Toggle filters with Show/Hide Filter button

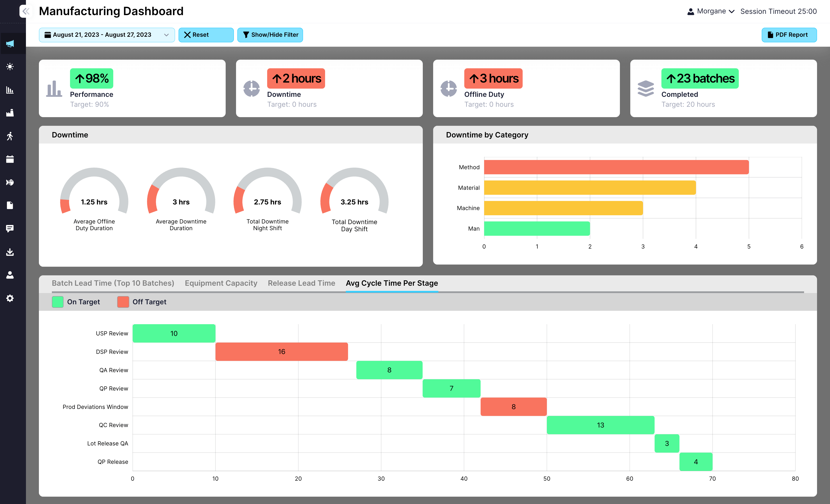pos(270,35)
